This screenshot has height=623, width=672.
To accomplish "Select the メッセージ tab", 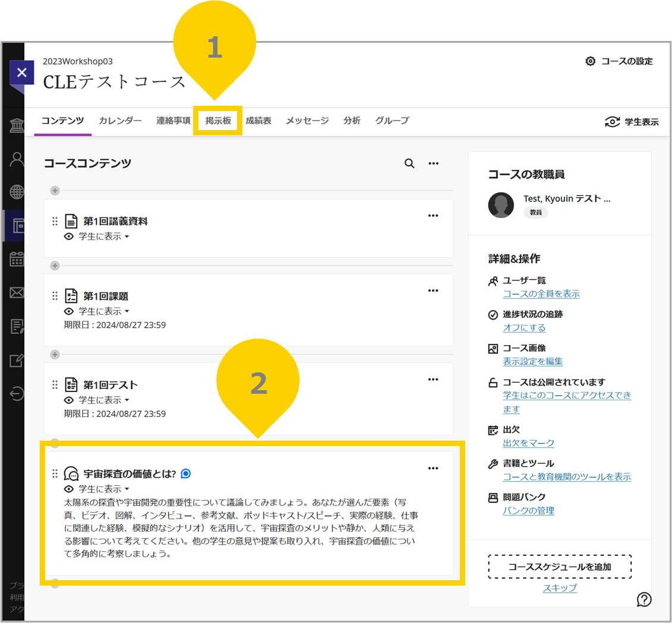I will [x=307, y=121].
